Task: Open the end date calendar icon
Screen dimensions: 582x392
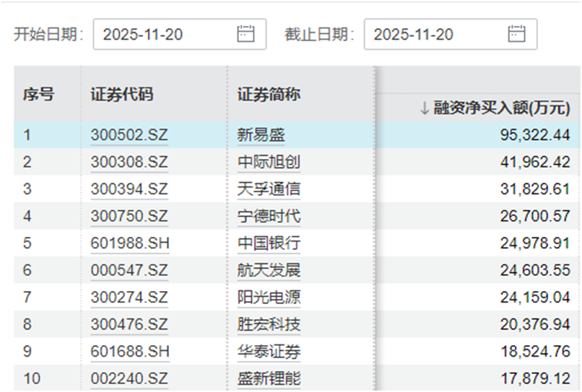Action: (x=516, y=34)
